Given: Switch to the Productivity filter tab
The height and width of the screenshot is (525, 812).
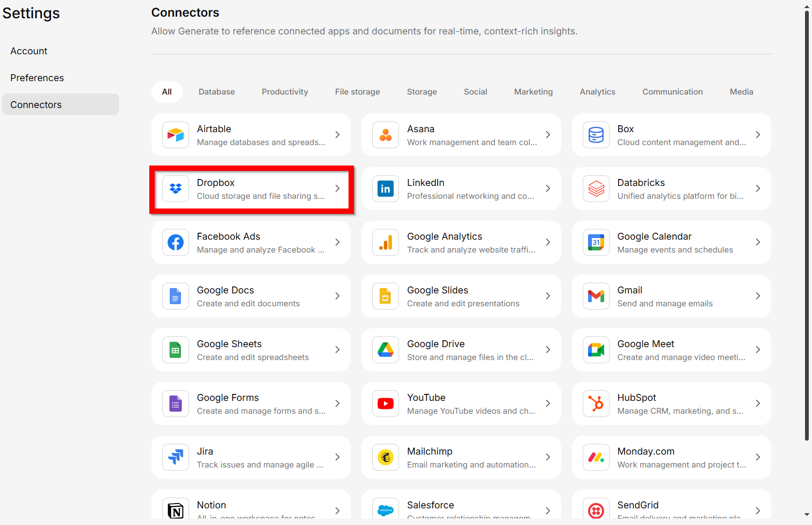Looking at the screenshot, I should click(x=285, y=92).
